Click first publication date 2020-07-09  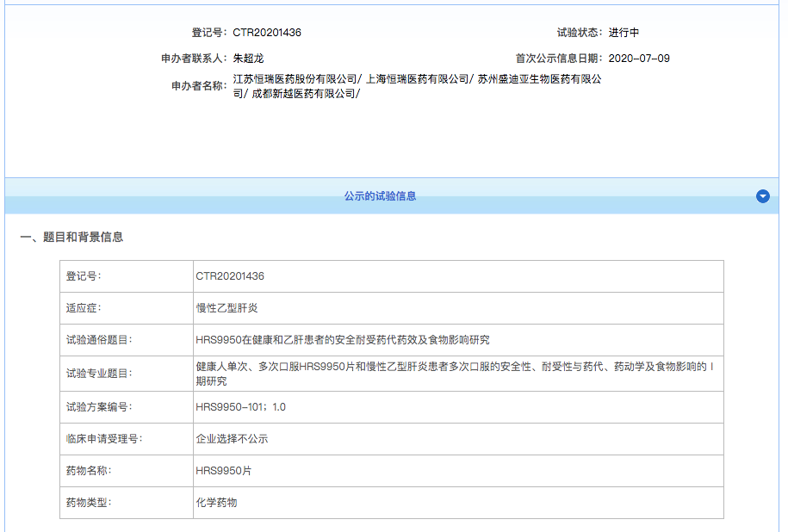639,59
